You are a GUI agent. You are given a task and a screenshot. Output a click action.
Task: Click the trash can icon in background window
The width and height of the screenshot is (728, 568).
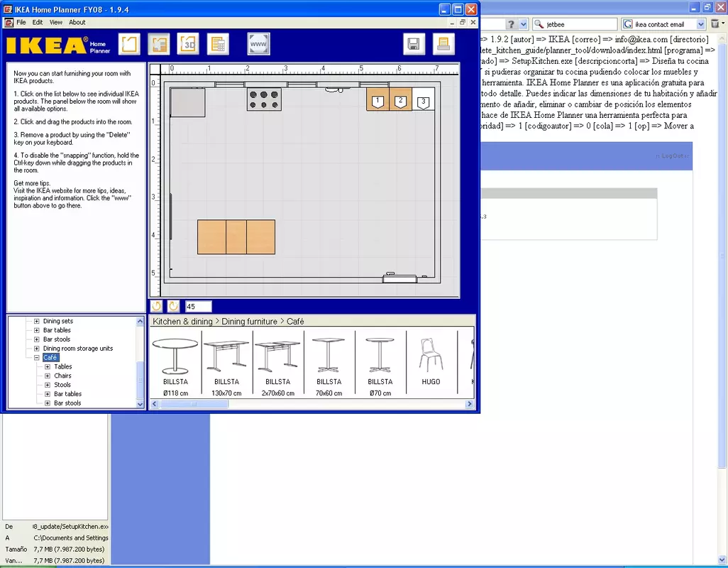(715, 23)
